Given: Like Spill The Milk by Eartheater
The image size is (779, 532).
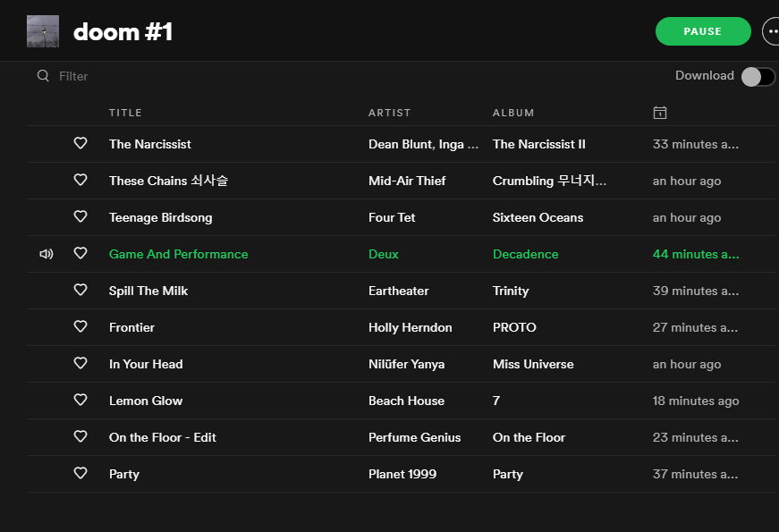Looking at the screenshot, I should tap(80, 291).
